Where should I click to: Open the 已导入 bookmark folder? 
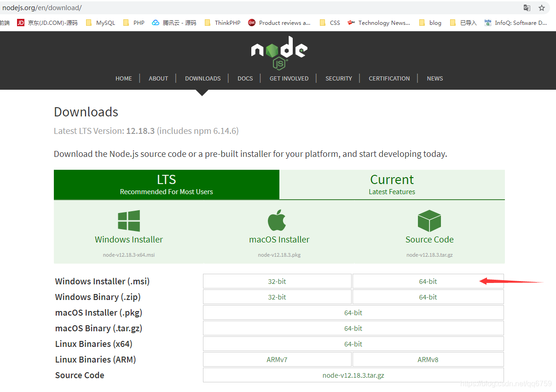coord(463,23)
